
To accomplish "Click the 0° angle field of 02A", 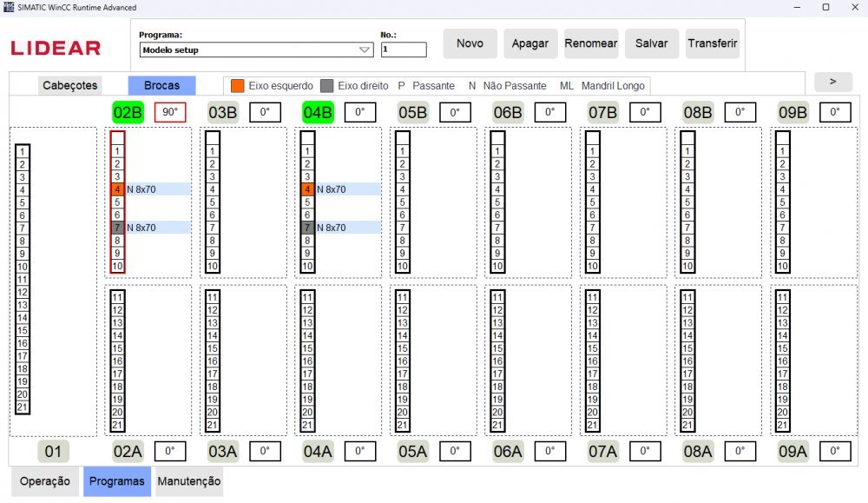I will point(170,451).
